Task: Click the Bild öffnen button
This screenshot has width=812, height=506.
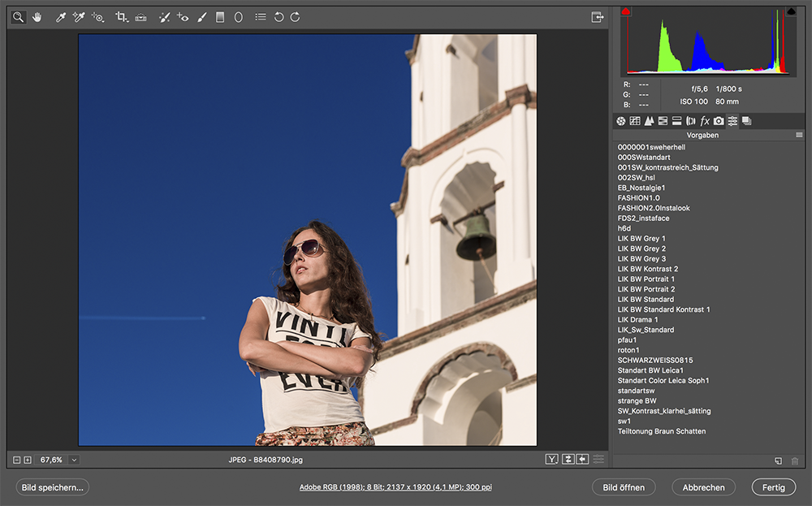Action: [x=624, y=487]
